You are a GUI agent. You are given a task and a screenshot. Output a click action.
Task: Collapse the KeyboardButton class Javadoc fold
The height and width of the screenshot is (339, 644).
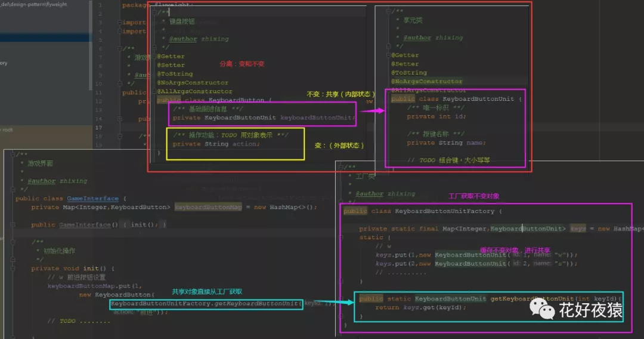[x=154, y=13]
